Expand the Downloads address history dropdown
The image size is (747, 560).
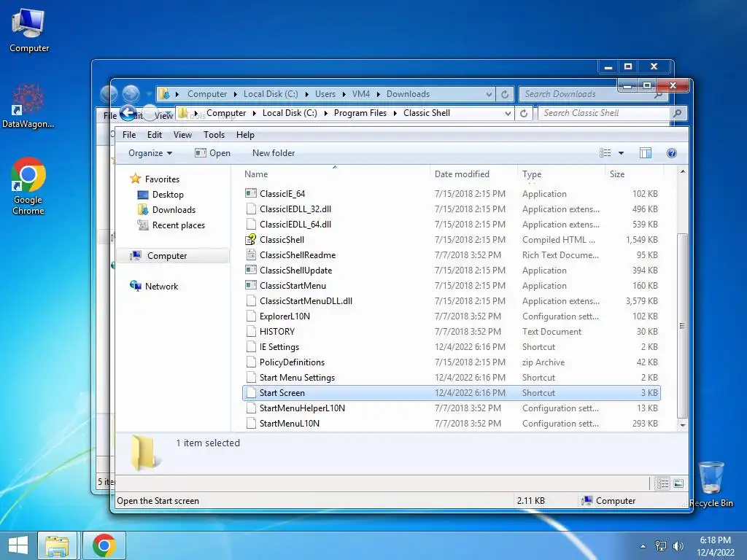tap(489, 94)
